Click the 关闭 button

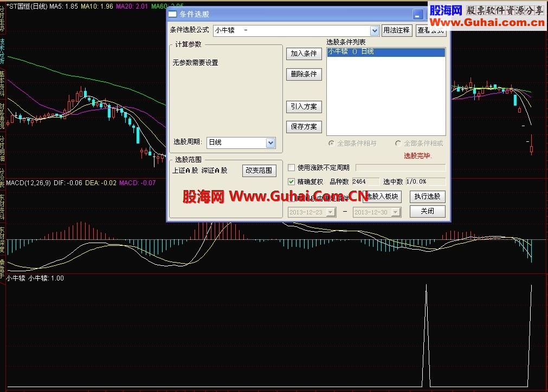coord(428,211)
